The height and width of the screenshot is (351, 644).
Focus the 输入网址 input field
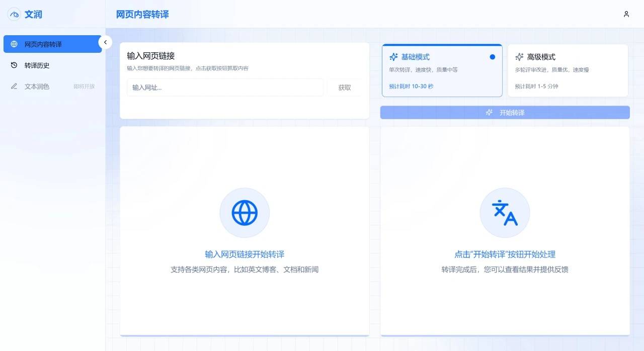coord(225,87)
